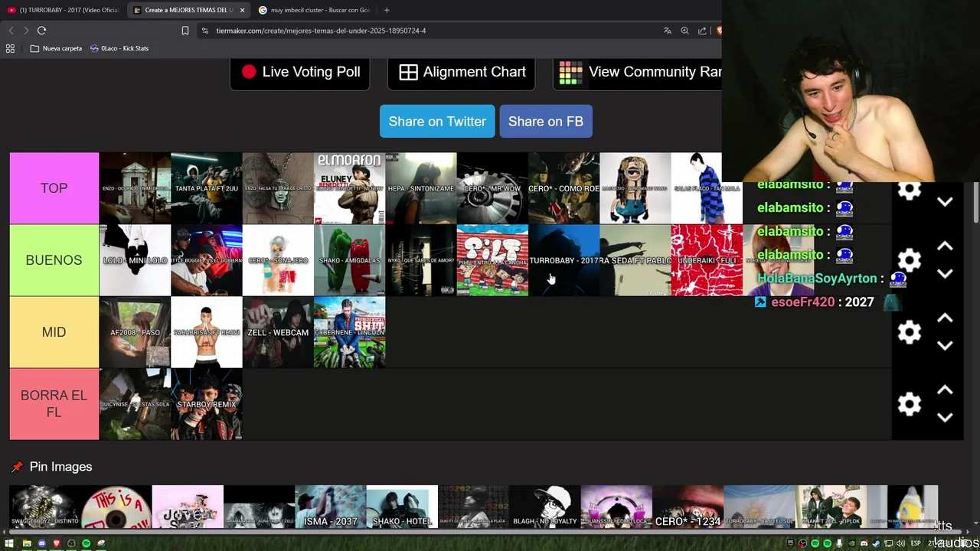980x551 pixels.
Task: Open the apps grid in bookmarks bar
Action: tap(10, 48)
